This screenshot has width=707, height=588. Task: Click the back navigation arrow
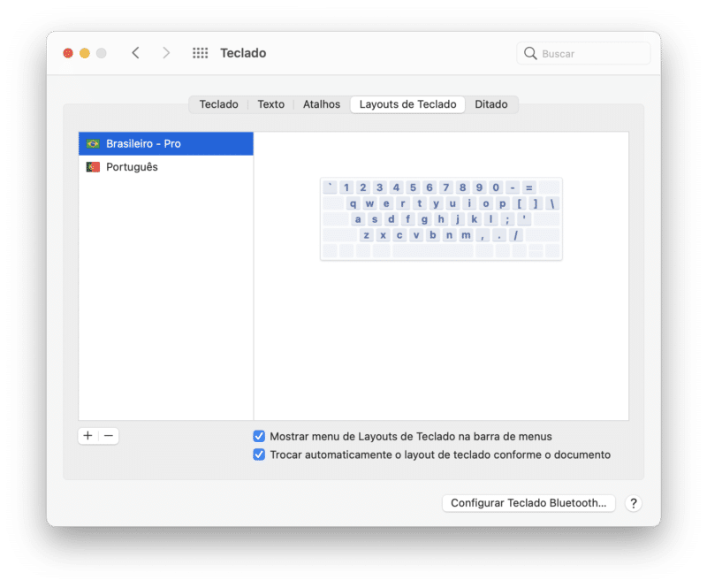pos(135,53)
